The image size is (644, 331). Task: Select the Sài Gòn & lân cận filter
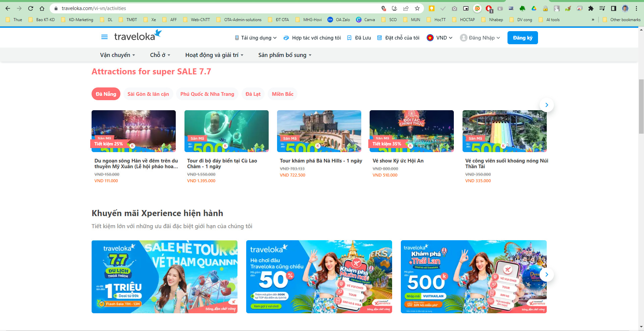coord(148,94)
